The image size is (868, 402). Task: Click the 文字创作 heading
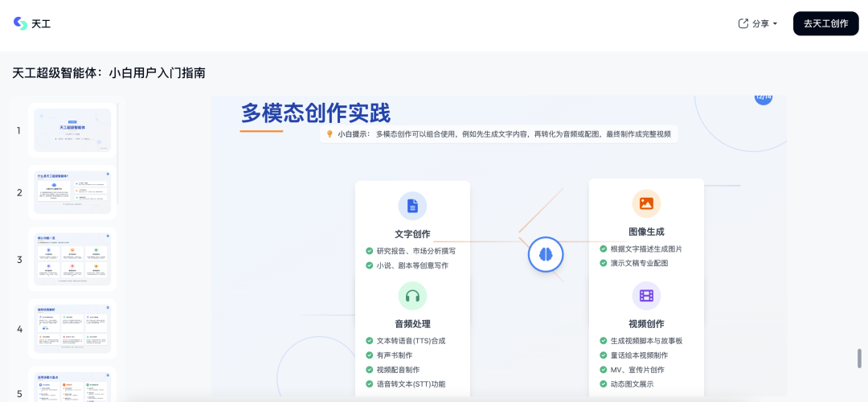click(x=412, y=234)
